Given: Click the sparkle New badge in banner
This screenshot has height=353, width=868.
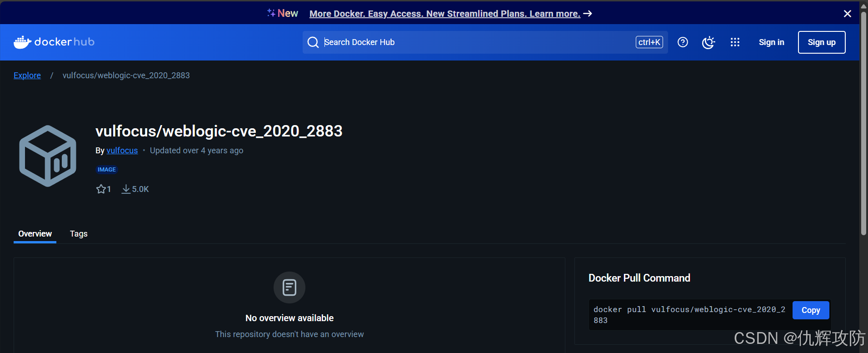Looking at the screenshot, I should [x=282, y=13].
